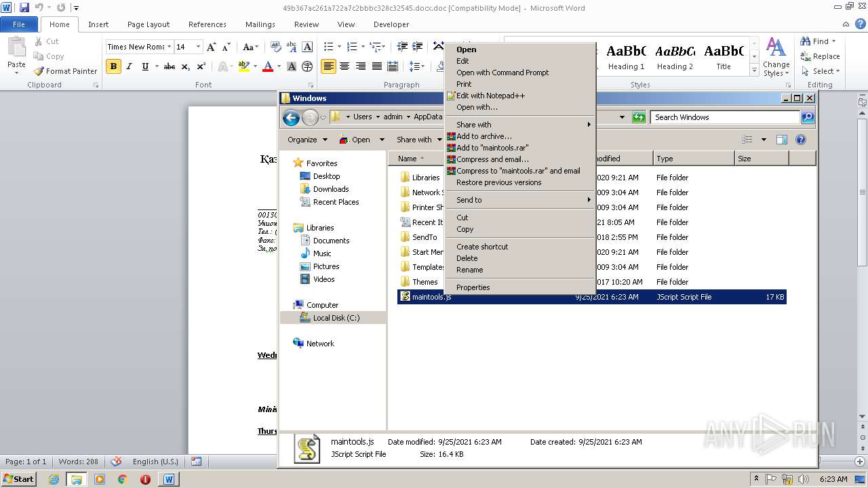
Task: Enable Justify alignment in Paragraph group
Action: click(376, 66)
